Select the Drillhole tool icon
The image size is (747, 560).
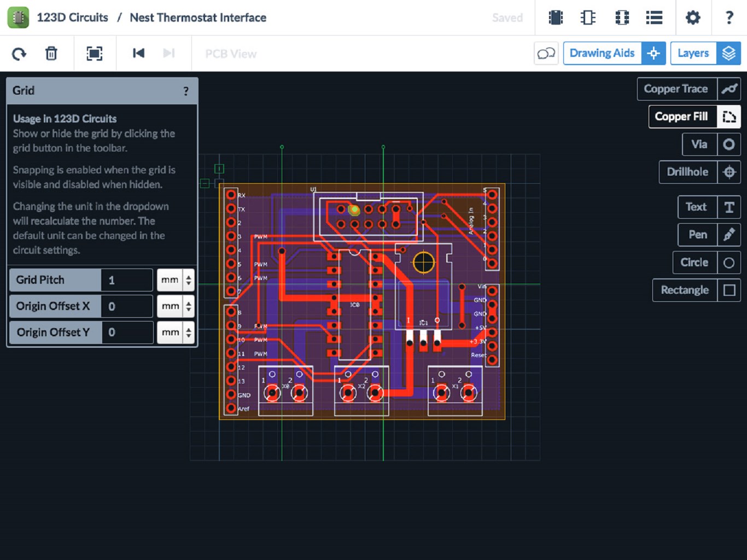729,172
